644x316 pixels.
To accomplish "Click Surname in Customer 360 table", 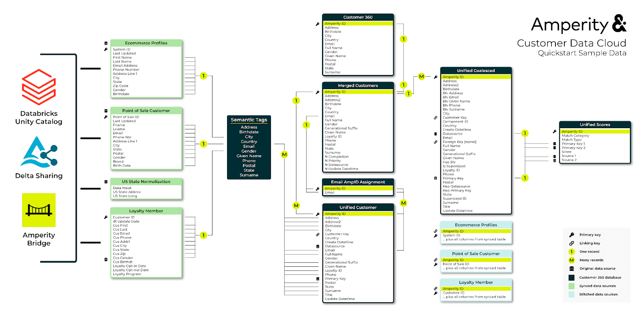I will point(332,73).
